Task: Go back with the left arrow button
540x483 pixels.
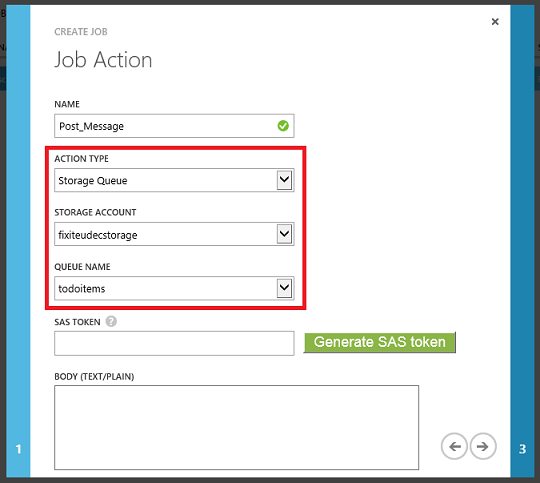Action: [x=454, y=446]
